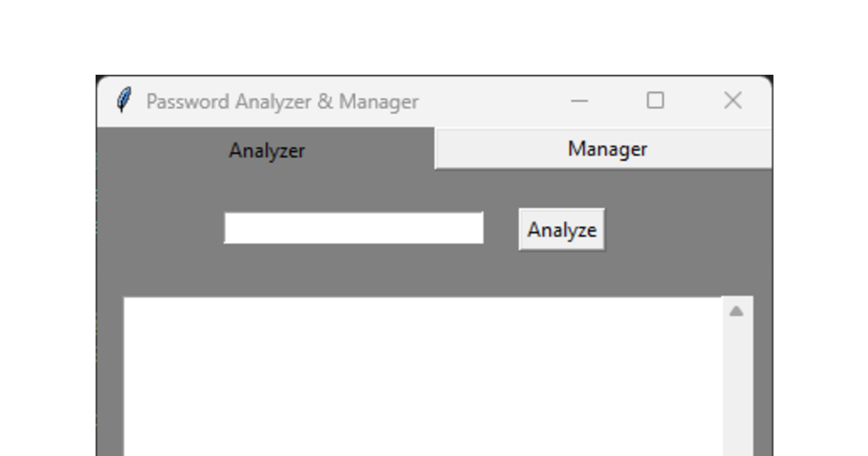Click the title bar text Password Analyzer & Manager
Image resolution: width=868 pixels, height=456 pixels.
coord(282,101)
